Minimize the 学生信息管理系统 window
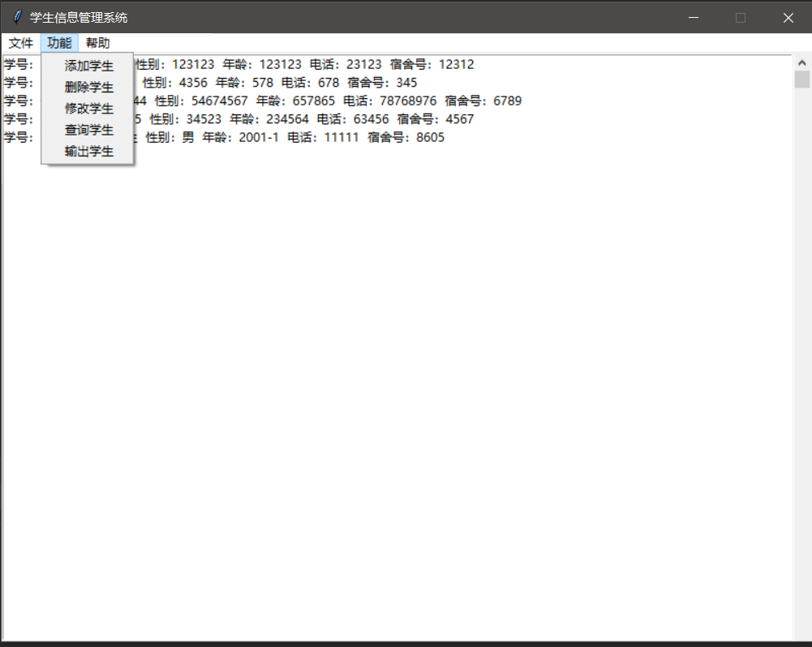The image size is (812, 647). [x=694, y=18]
